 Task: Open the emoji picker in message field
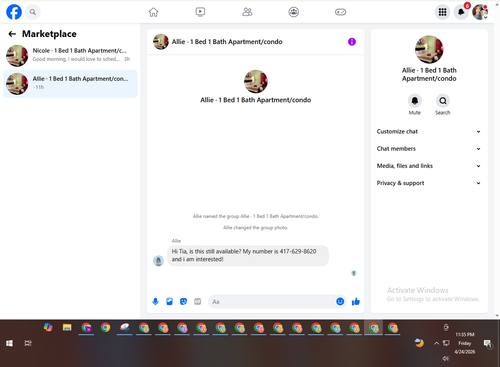[340, 302]
